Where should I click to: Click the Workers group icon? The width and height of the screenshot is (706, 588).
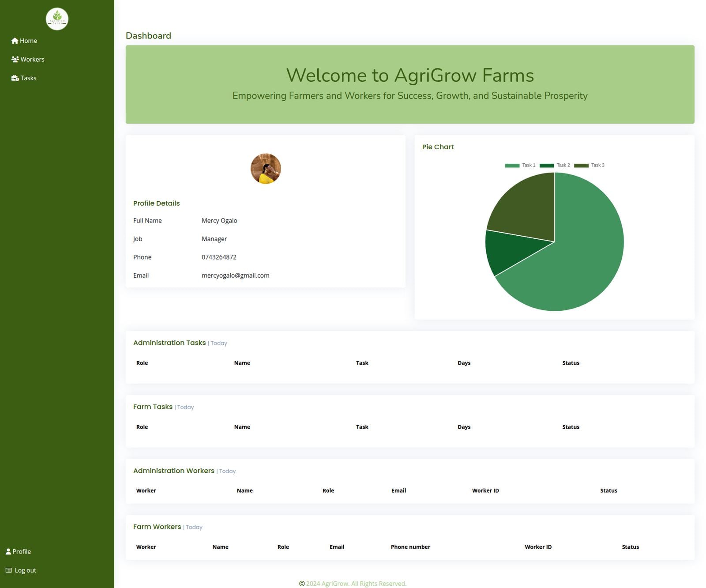15,59
